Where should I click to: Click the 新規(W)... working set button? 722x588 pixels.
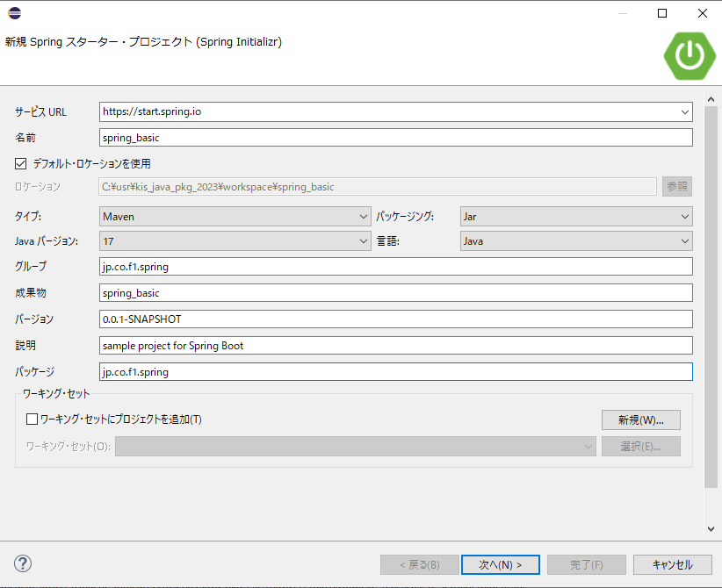pyautogui.click(x=640, y=419)
